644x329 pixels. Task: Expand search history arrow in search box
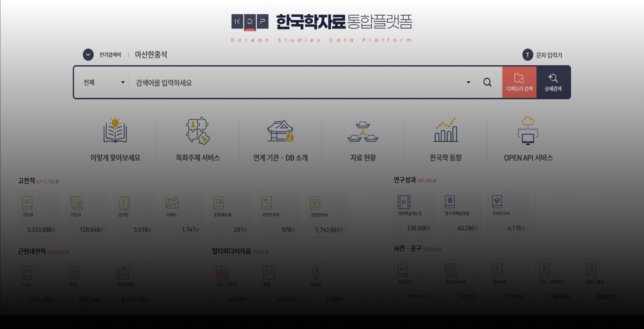pos(468,82)
